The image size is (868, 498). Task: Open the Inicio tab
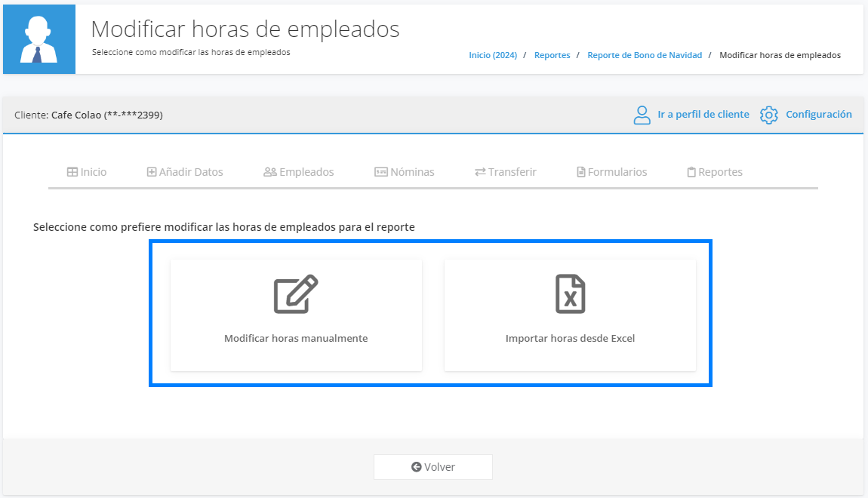pos(87,172)
